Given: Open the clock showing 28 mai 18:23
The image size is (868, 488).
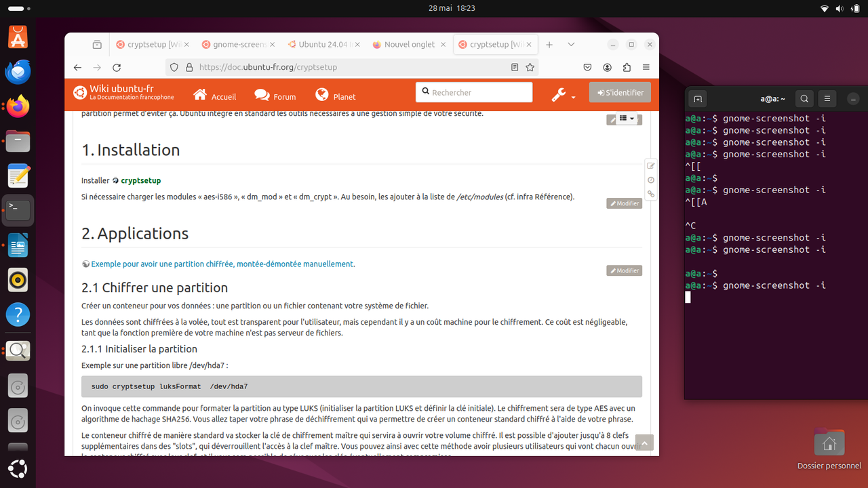Looking at the screenshot, I should pyautogui.click(x=452, y=8).
